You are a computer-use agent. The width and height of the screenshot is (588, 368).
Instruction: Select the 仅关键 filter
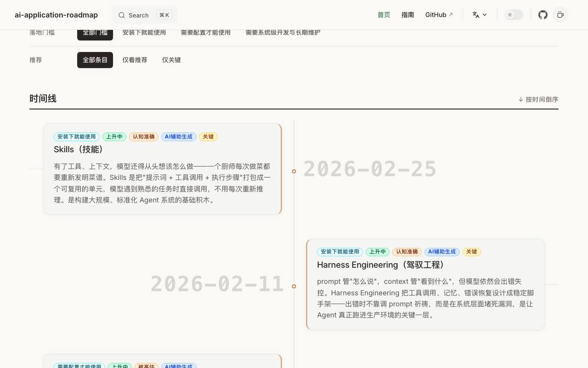tap(171, 60)
